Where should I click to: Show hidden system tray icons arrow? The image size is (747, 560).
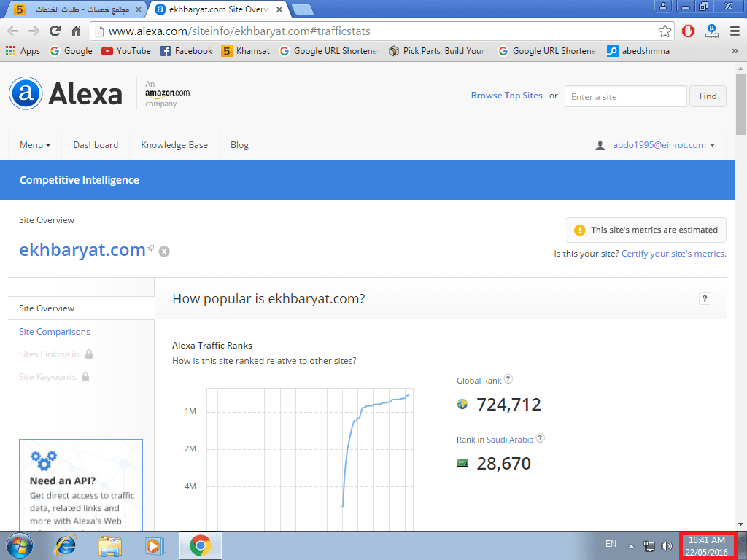[632, 545]
